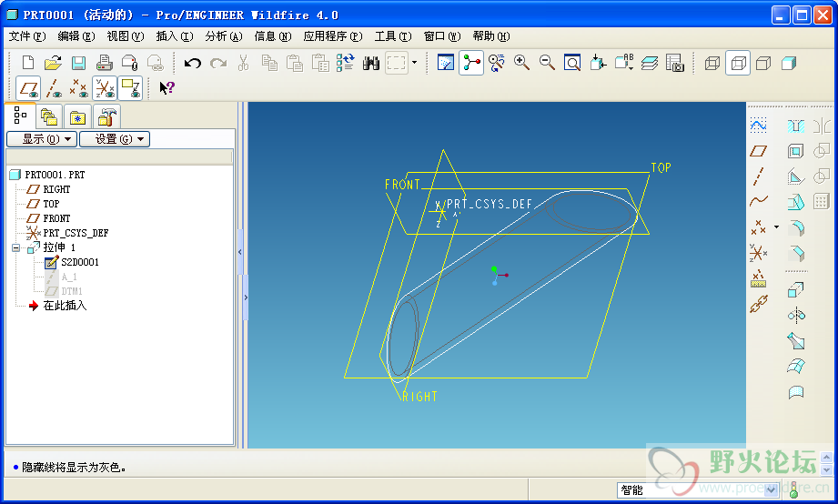The image size is (838, 504).
Task: Copy the selected item
Action: coord(269,63)
